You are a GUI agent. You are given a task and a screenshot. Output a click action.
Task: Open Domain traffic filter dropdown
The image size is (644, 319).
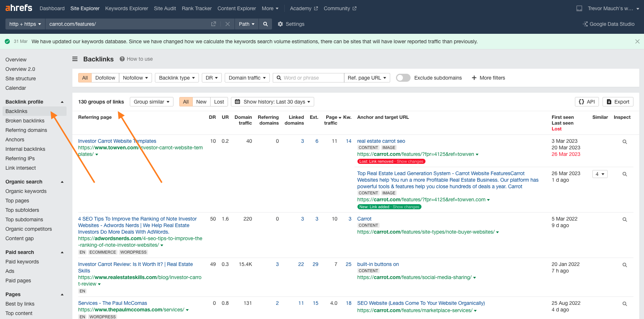[x=247, y=78]
